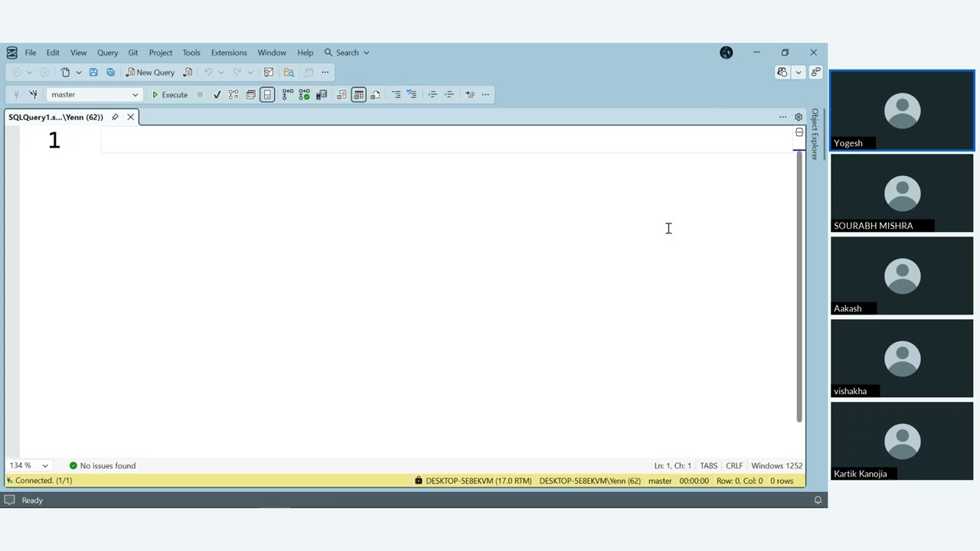The height and width of the screenshot is (551, 980).
Task: Uncomment selected lines icon
Action: tap(412, 94)
